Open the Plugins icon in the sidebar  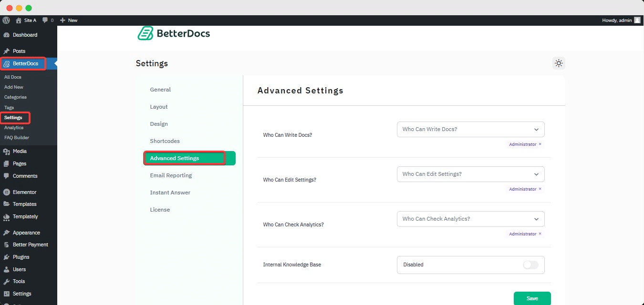click(7, 257)
